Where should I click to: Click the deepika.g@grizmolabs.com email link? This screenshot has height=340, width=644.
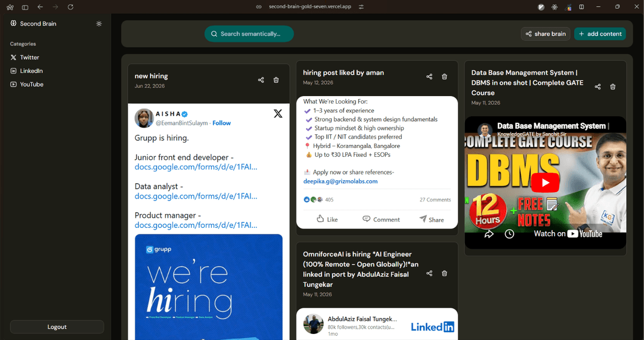pyautogui.click(x=340, y=181)
